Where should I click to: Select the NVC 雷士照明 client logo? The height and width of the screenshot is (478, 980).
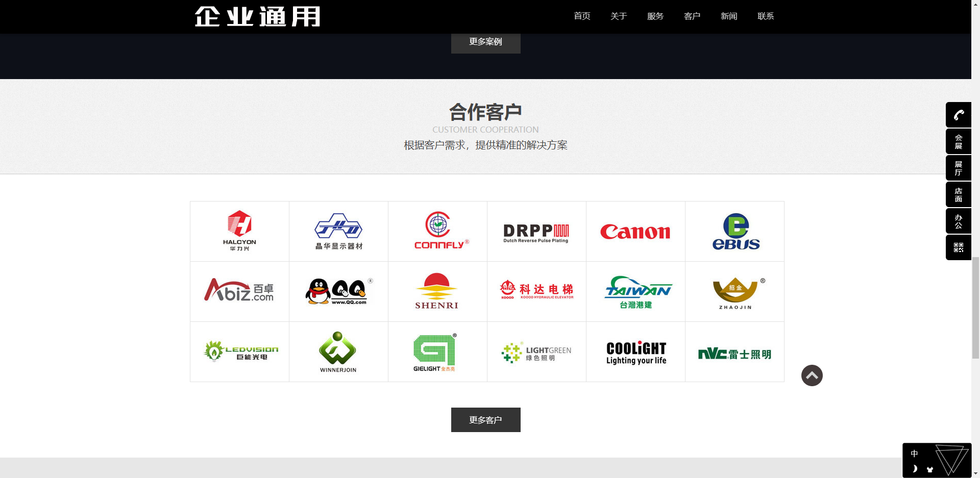tap(735, 351)
